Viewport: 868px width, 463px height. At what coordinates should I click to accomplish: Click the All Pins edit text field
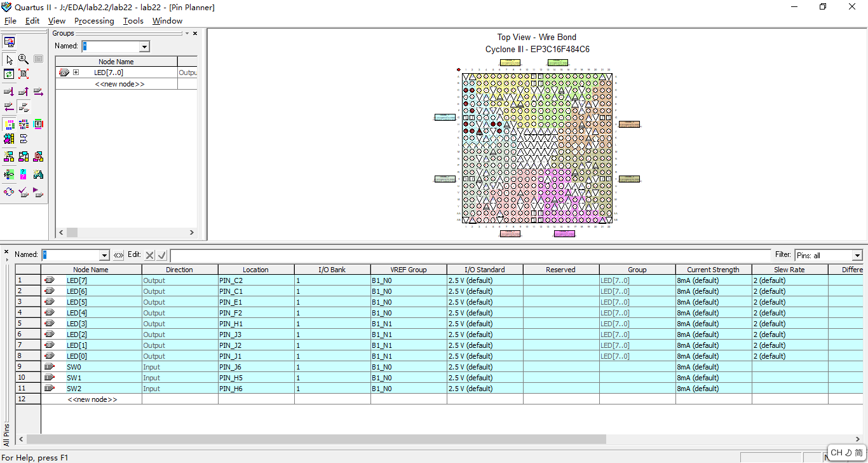[470, 255]
